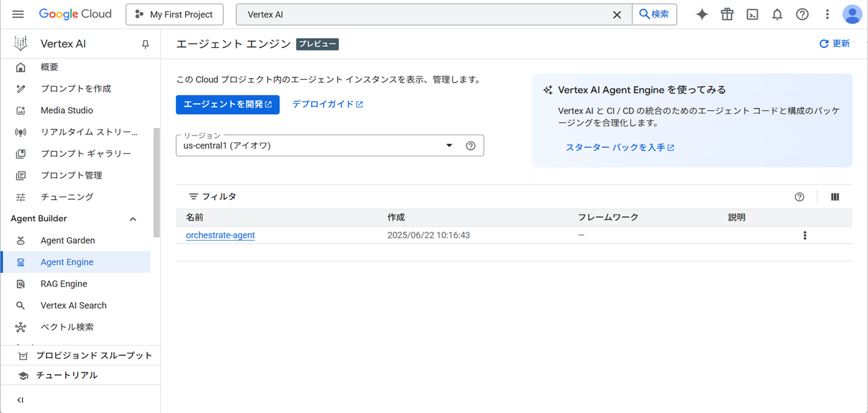This screenshot has width=868, height=413.
Task: Click the チューニング sliders icon
Action: pos(20,197)
